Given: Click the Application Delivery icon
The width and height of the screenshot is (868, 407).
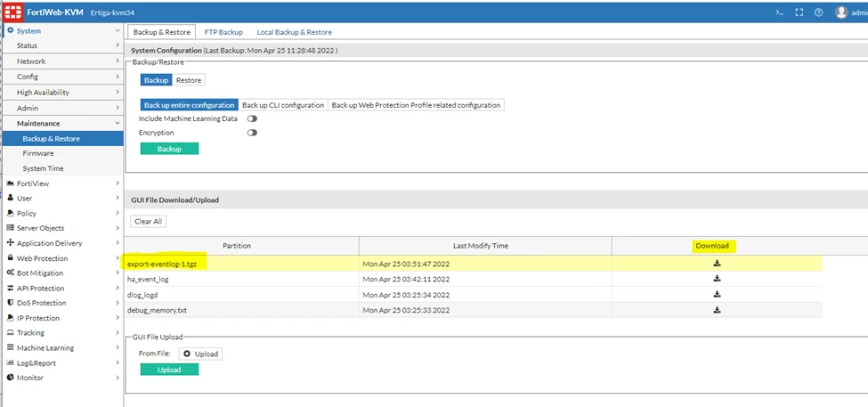Looking at the screenshot, I should coord(11,242).
